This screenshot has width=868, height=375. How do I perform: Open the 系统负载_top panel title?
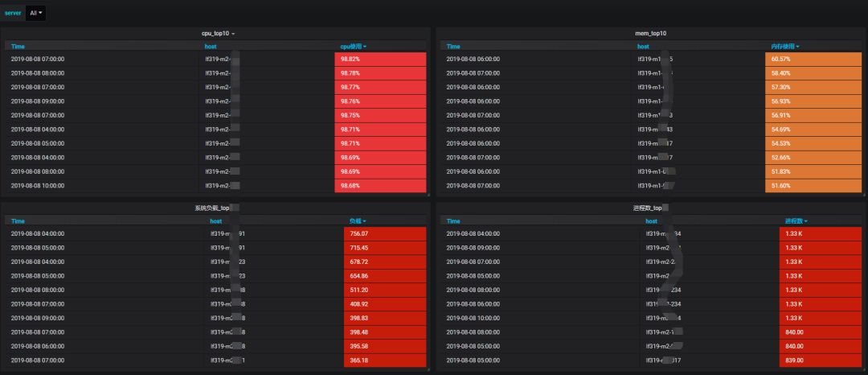point(216,208)
